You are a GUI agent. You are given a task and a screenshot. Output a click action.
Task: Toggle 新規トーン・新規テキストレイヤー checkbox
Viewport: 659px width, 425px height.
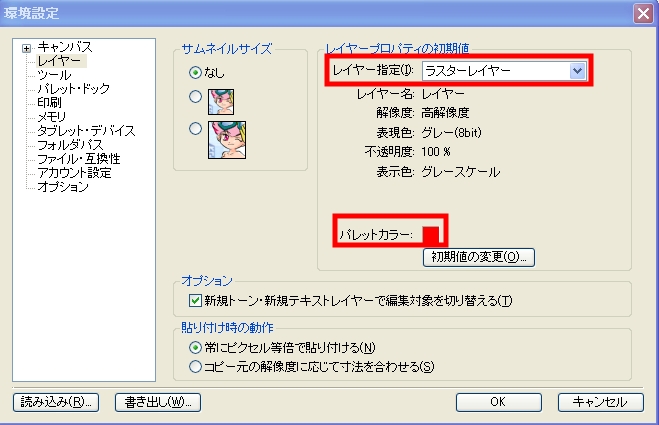point(195,301)
